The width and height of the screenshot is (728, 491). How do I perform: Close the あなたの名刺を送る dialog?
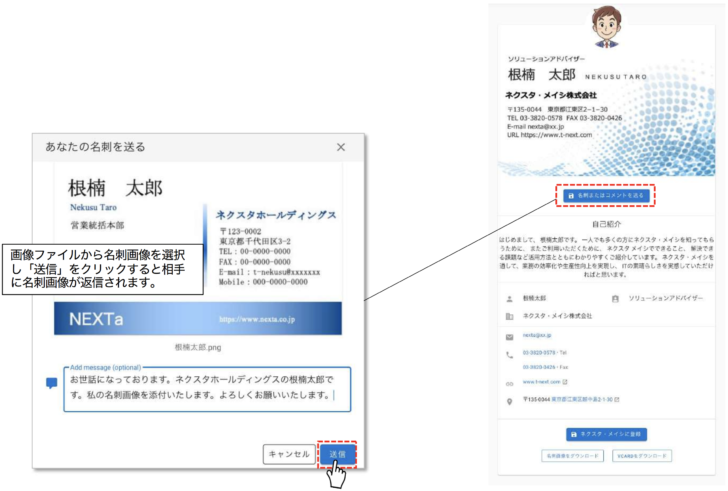[341, 147]
